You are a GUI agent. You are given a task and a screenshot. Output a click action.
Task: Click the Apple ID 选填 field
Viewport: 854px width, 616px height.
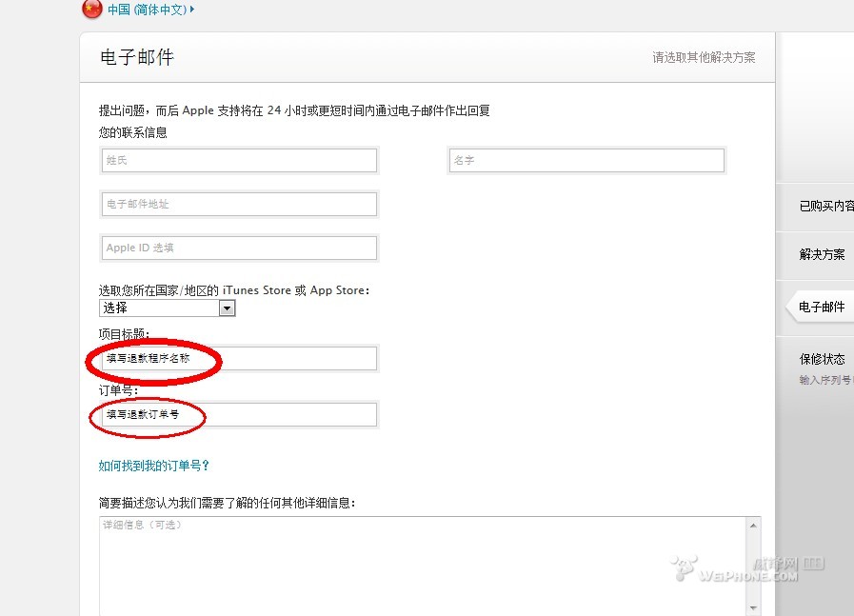tap(239, 248)
